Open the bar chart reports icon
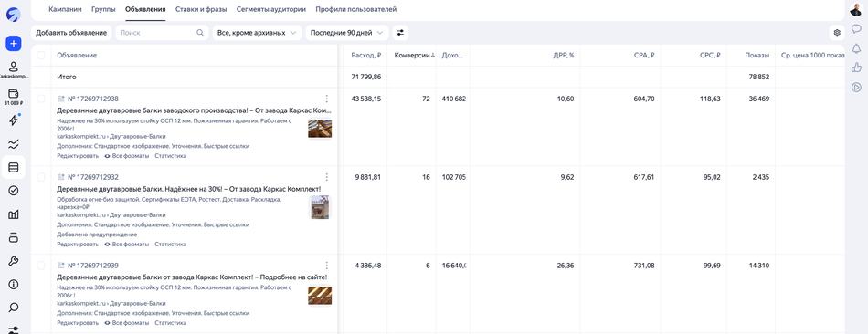 (14, 214)
